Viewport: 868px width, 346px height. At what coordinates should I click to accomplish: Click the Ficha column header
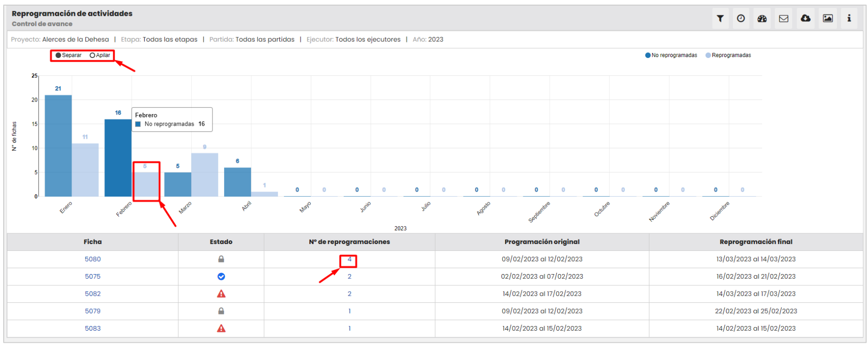coord(93,242)
